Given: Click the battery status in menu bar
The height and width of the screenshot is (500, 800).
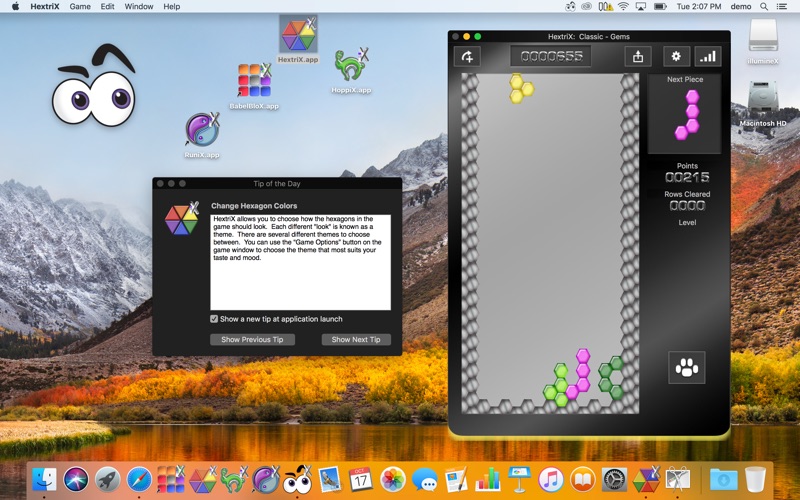Looking at the screenshot, I should click(660, 6).
